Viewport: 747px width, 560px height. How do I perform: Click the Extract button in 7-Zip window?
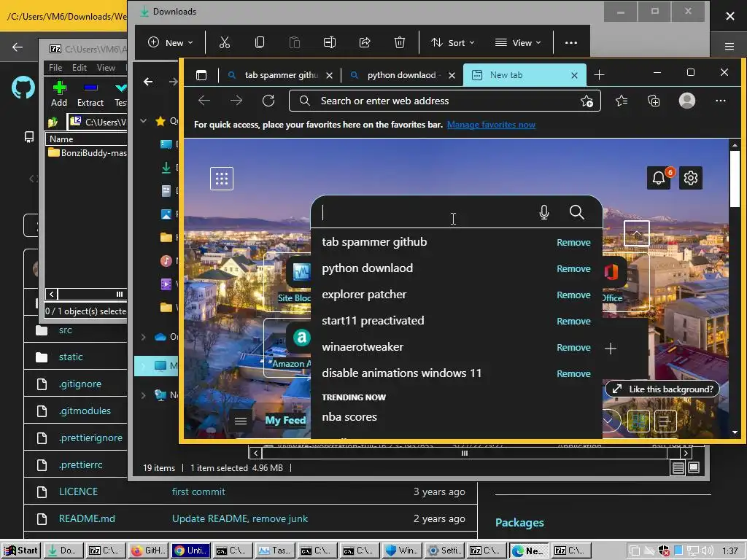pos(90,94)
